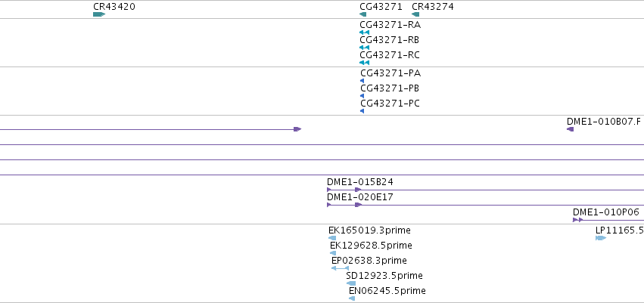This screenshot has width=644, height=303.
Task: Click the CG43271-PB label text
Action: point(390,88)
